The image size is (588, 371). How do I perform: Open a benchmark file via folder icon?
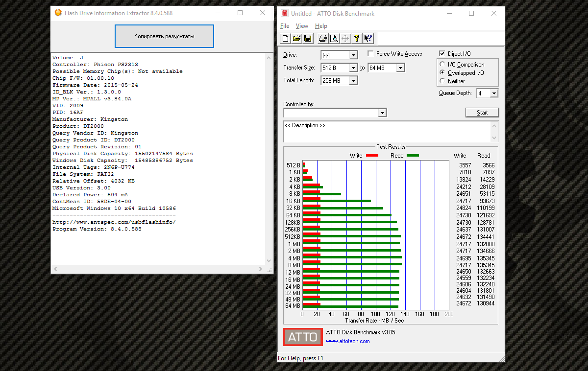(x=296, y=39)
